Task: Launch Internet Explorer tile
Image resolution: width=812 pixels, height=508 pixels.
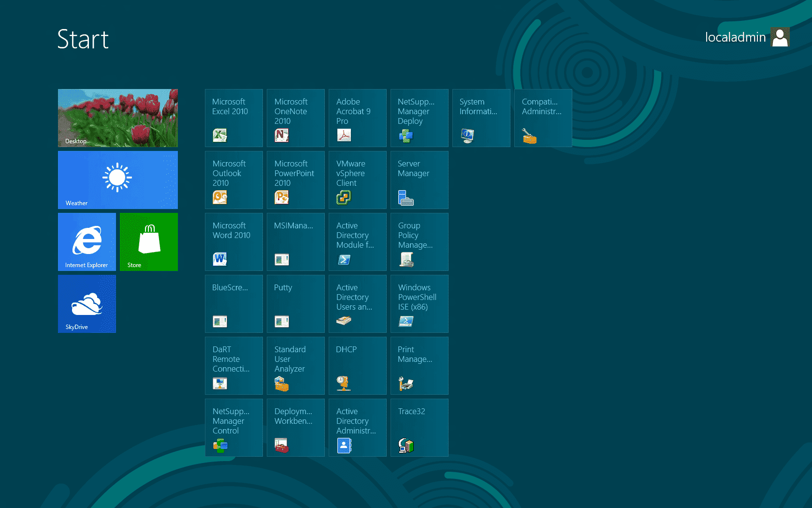Action: click(x=87, y=242)
